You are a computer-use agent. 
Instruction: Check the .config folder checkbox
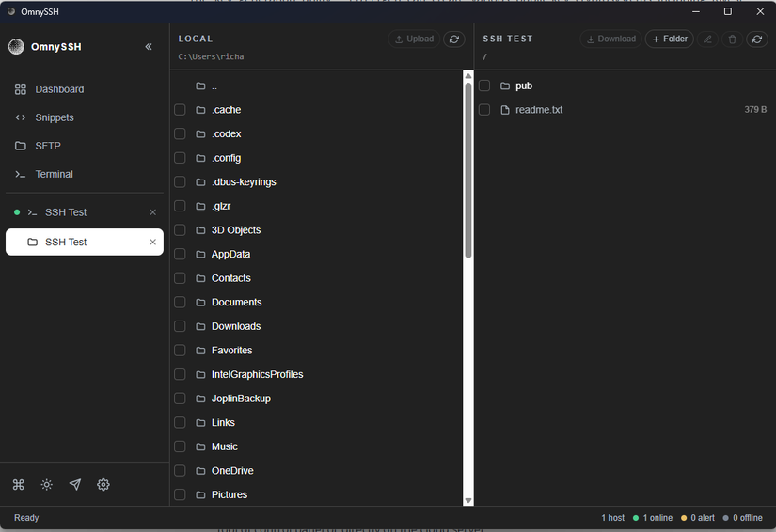click(181, 158)
